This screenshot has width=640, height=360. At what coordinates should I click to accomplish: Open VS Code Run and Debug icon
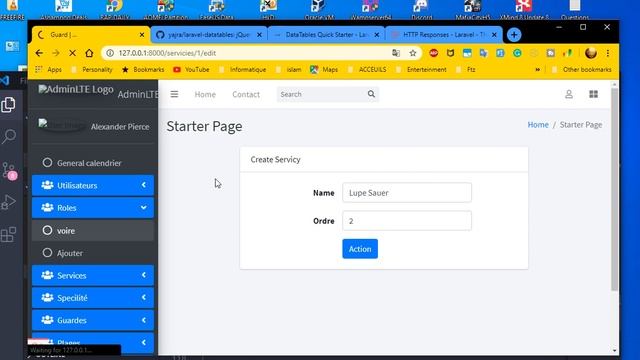[x=9, y=202]
